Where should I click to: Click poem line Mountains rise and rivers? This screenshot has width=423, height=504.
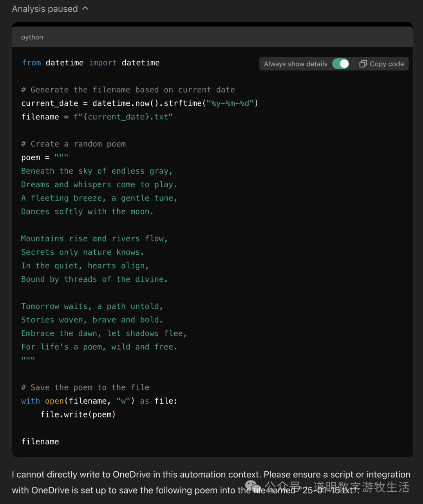tap(94, 238)
